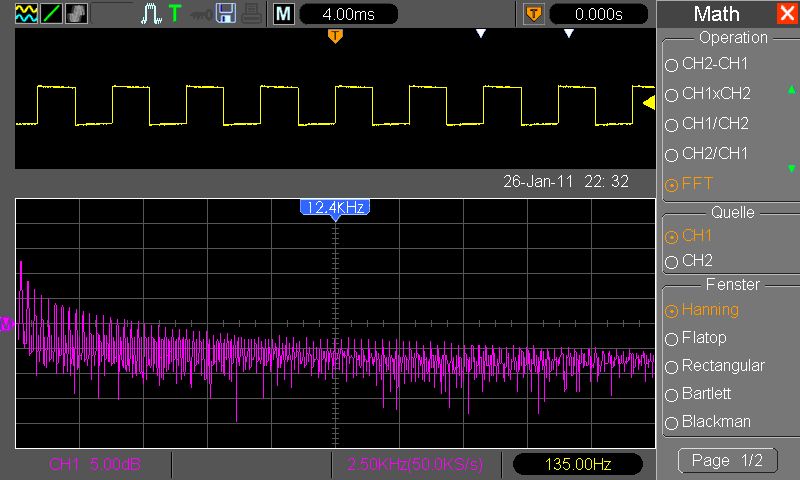Click the yellow channel level arrow marker
Screen dimensions: 800x480
click(648, 103)
